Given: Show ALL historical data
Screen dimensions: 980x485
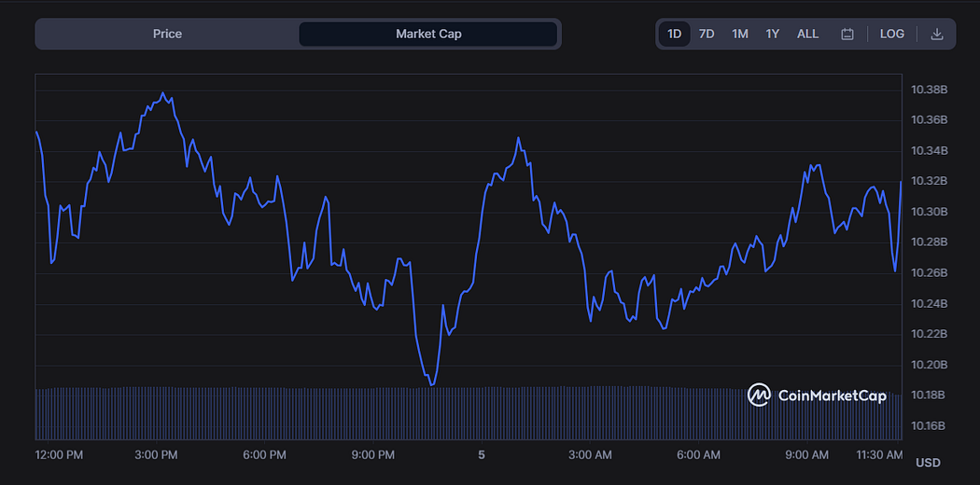Looking at the screenshot, I should (x=807, y=35).
